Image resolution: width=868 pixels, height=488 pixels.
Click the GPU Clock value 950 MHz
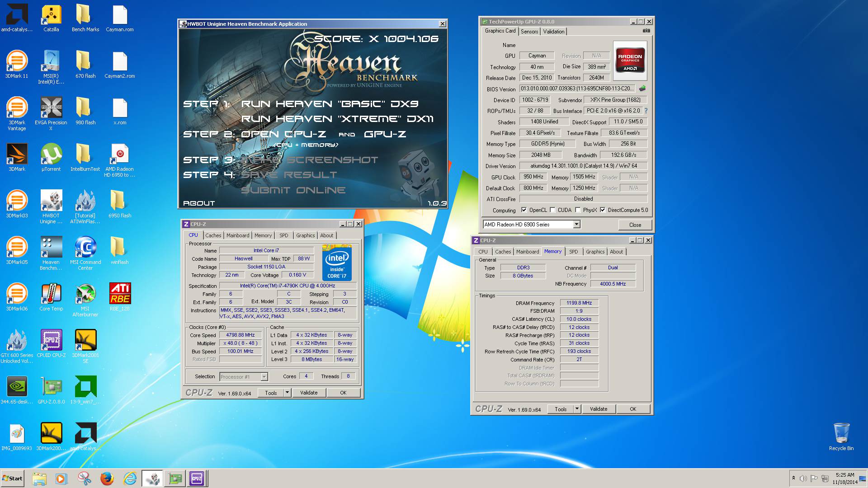(533, 177)
